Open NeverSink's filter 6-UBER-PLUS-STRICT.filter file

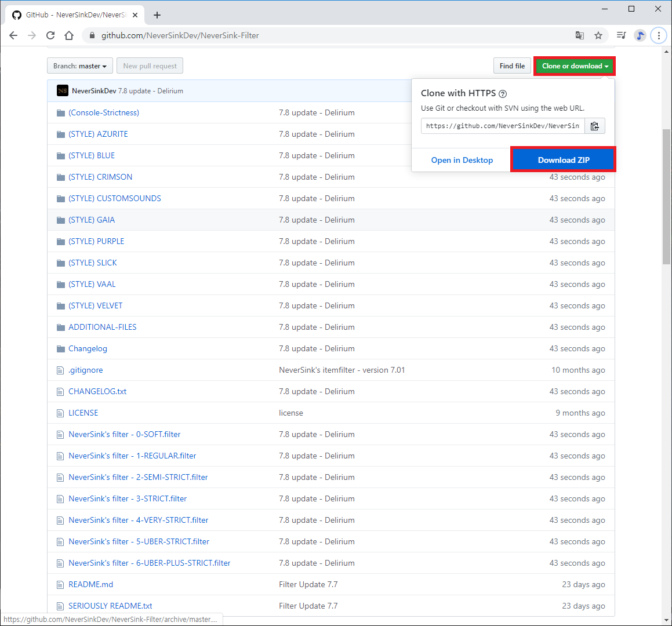(150, 563)
